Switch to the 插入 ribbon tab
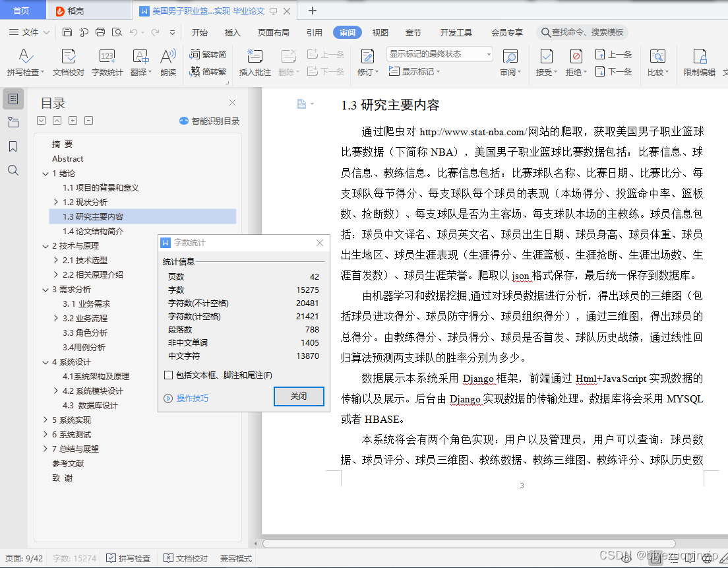 pyautogui.click(x=232, y=32)
